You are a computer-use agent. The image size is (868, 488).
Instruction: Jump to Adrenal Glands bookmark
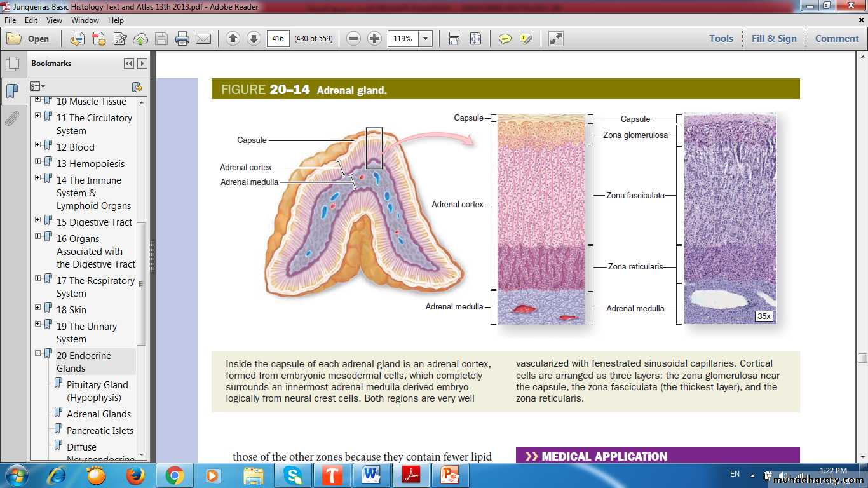(98, 414)
